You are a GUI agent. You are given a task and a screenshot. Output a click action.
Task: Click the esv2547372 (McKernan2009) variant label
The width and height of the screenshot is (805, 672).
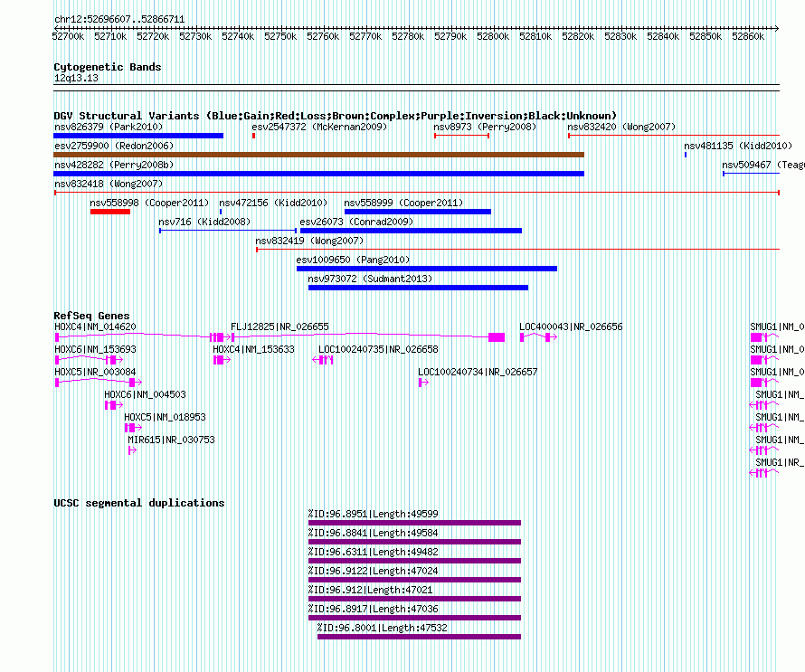tap(319, 127)
